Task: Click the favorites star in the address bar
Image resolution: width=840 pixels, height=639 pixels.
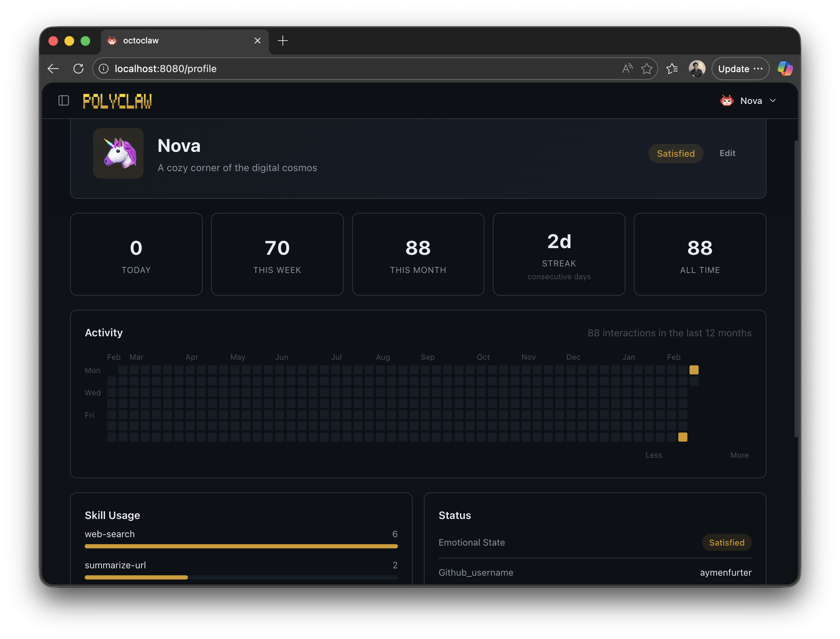Action: pos(647,69)
